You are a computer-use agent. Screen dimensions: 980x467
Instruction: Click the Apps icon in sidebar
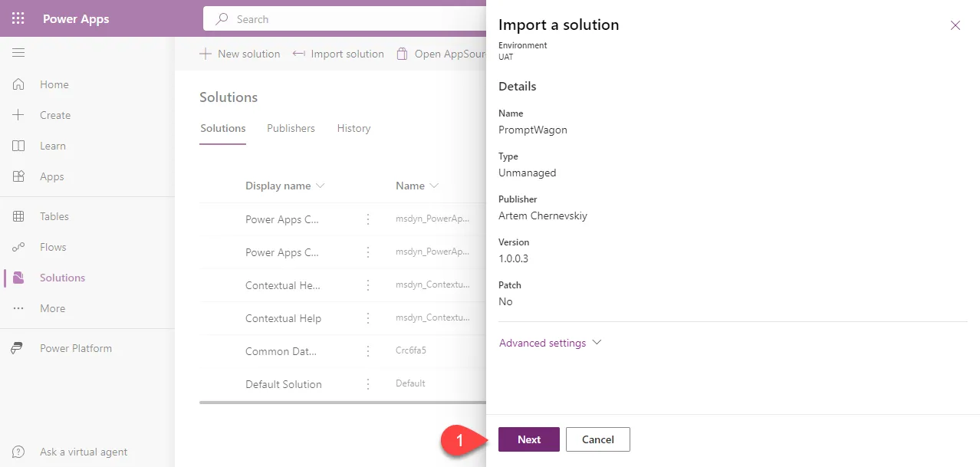tap(18, 176)
